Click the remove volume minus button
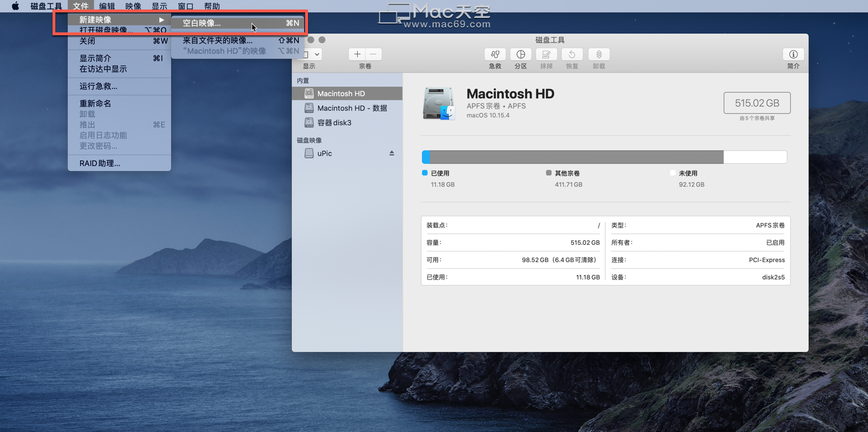Viewport: 868px width, 432px height. click(x=373, y=54)
